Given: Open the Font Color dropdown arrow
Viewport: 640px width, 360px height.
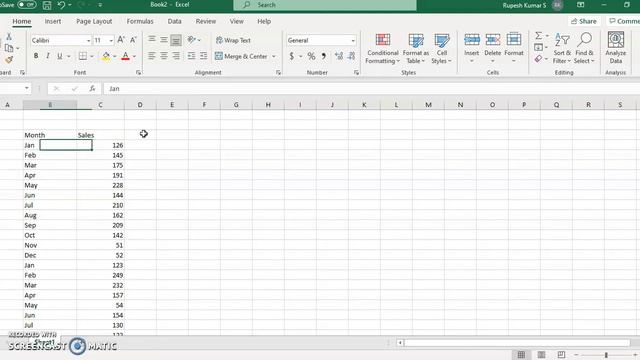Looking at the screenshot, I should (134, 56).
